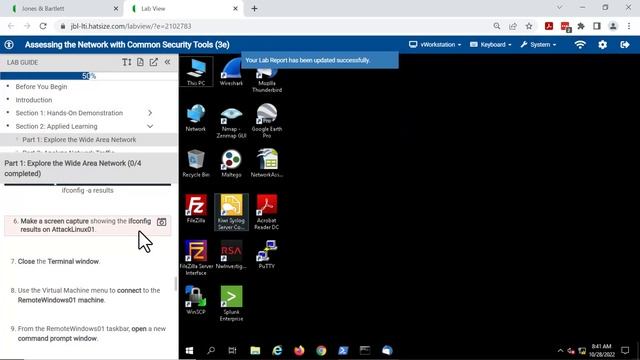640x360 pixels.
Task: Open the vWorkstation machine dropdown
Action: coord(435,44)
